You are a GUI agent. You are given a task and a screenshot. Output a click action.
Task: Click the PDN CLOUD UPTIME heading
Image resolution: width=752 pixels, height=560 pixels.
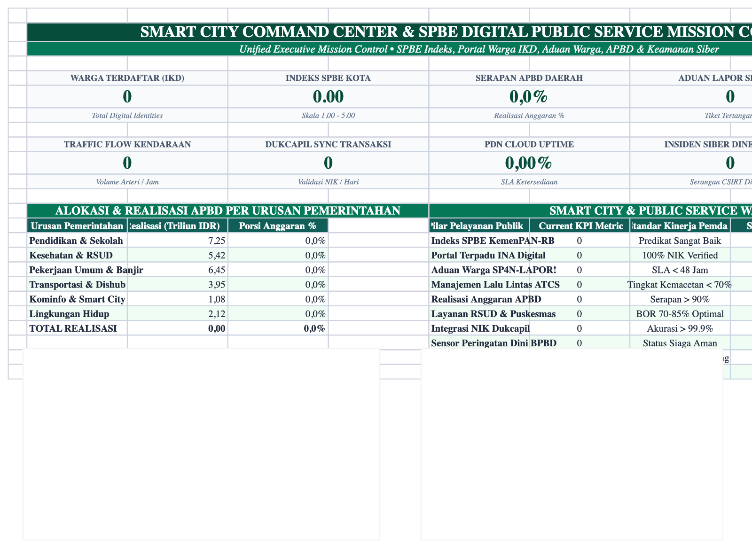pos(529,144)
